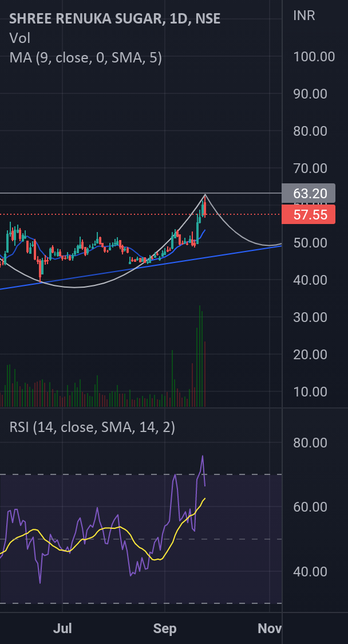
Task: Click the 90.00 price axis value
Action: (310, 94)
